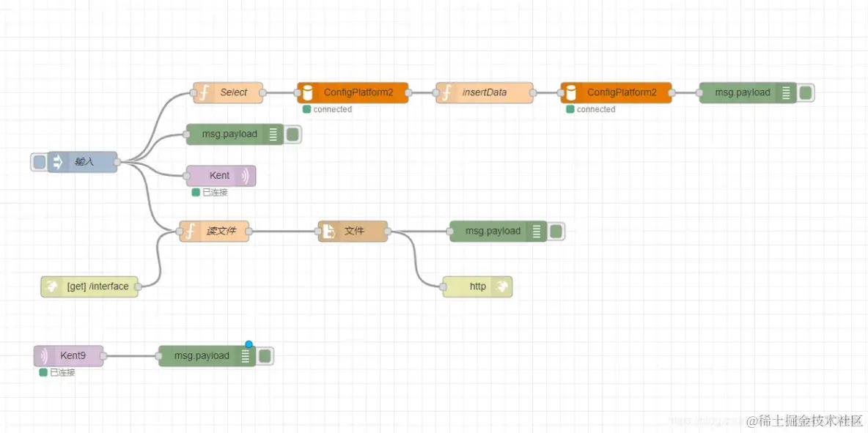Viewport: 868px width, 433px height.
Task: Click the output port of Kent9 node
Action: (x=103, y=356)
